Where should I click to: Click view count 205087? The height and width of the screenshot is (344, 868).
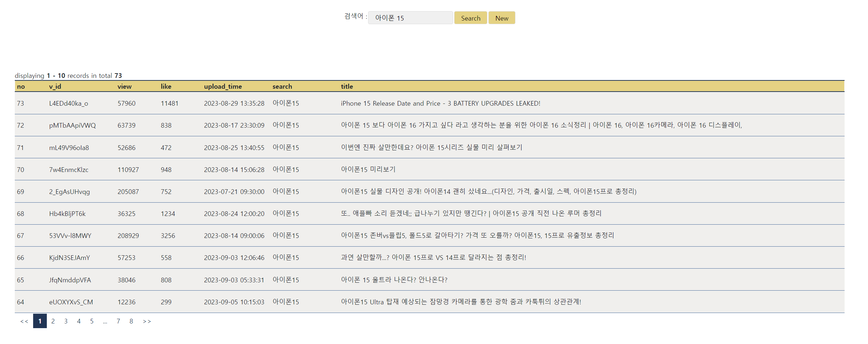[128, 192]
